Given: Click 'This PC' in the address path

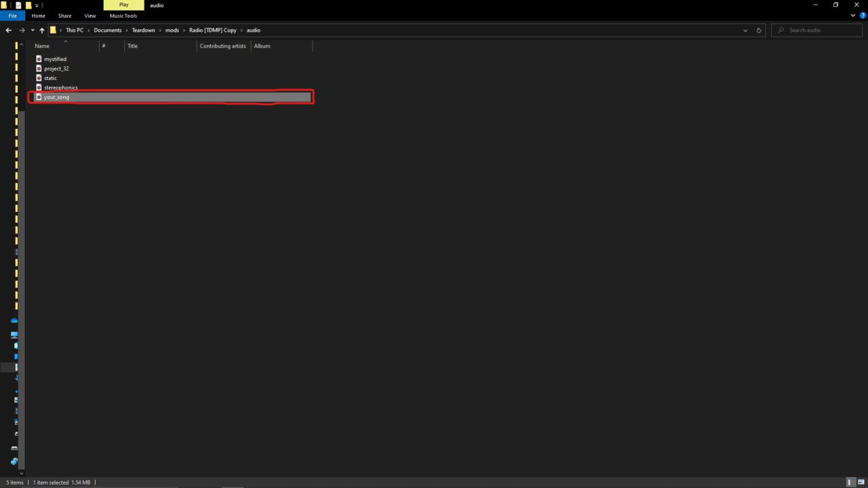Looking at the screenshot, I should point(75,30).
